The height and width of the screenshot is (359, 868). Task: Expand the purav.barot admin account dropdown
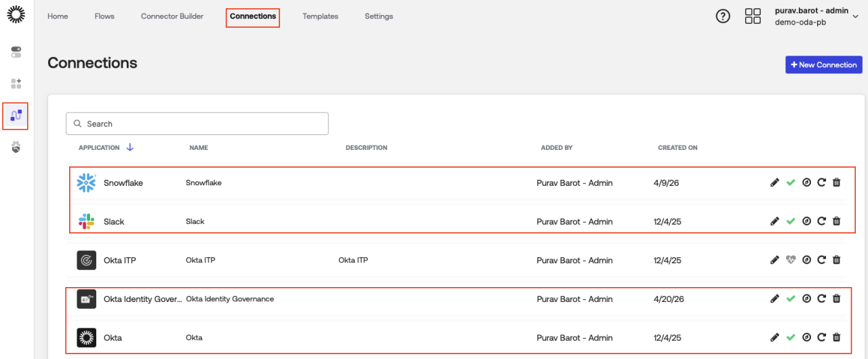(x=855, y=17)
